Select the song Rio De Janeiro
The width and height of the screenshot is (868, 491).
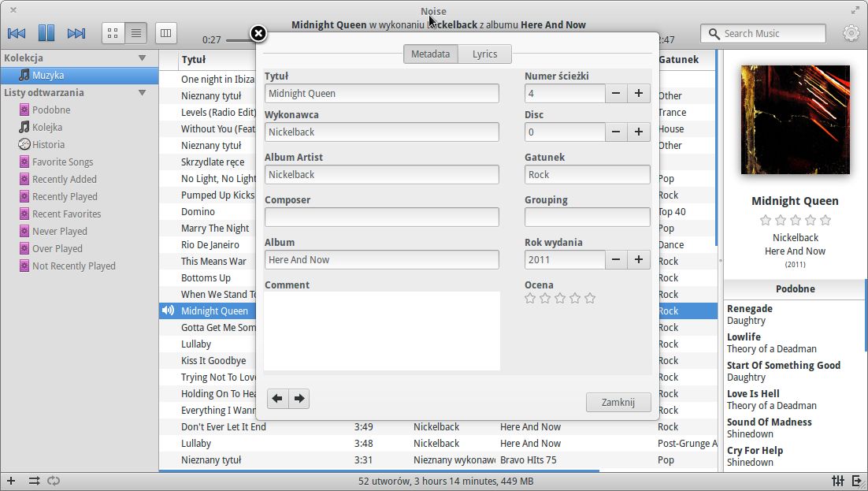pos(210,245)
